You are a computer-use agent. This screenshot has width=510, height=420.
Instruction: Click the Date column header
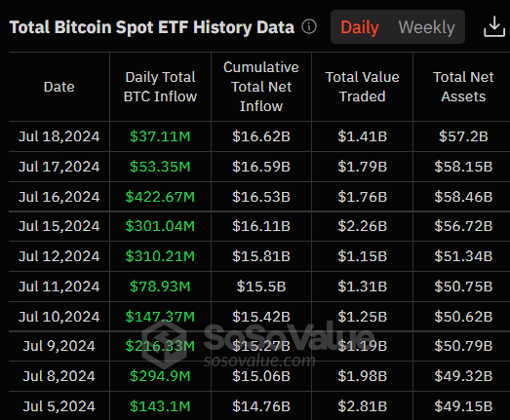pos(59,87)
